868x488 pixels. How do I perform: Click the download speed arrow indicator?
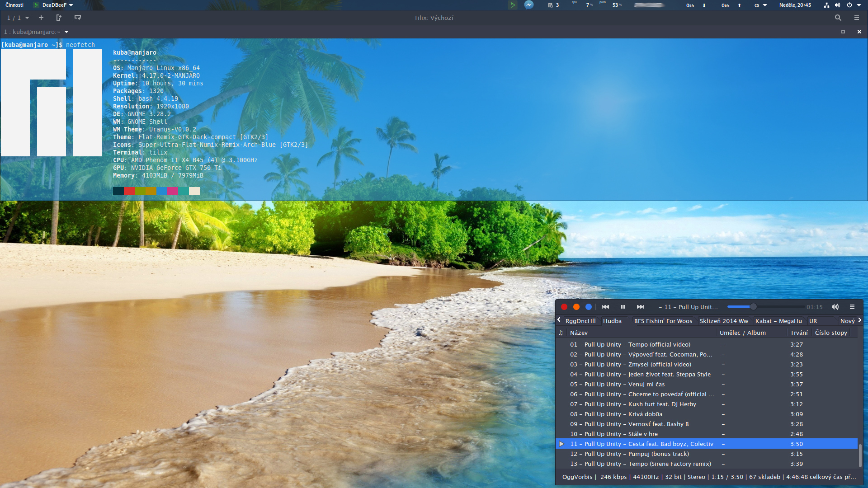(704, 5)
